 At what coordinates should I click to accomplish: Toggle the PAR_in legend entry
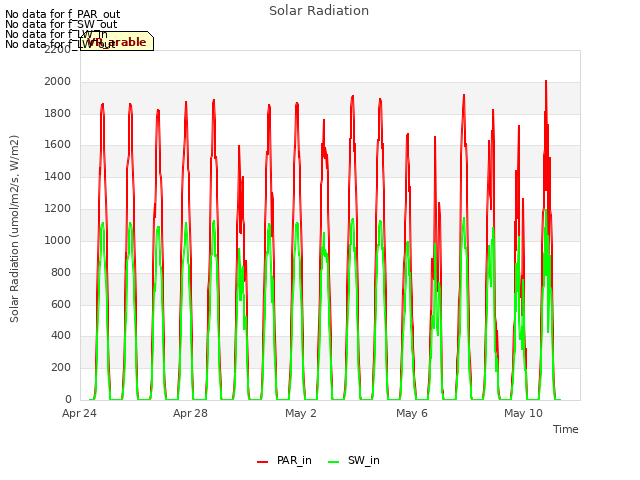click(x=284, y=460)
